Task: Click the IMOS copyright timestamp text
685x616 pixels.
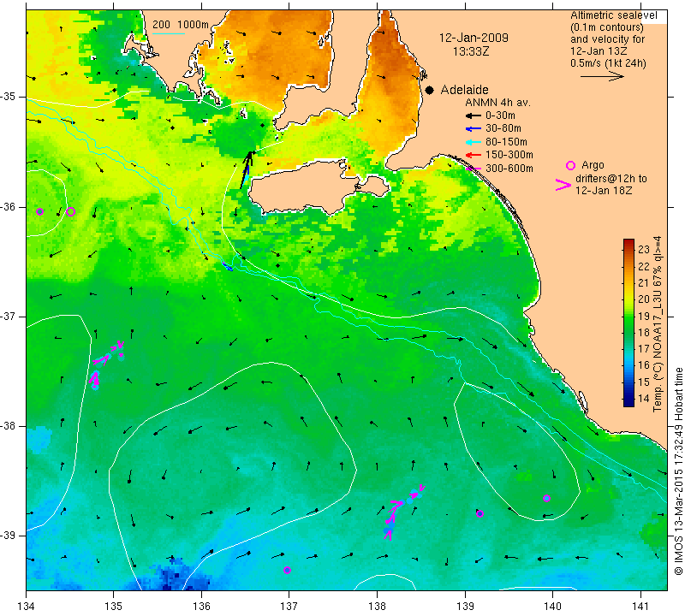Action: tap(678, 471)
